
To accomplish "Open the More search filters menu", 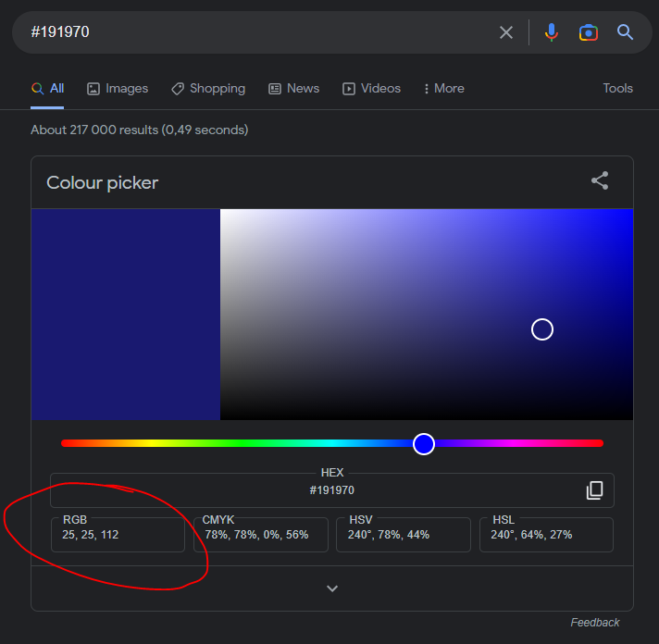I will point(443,89).
